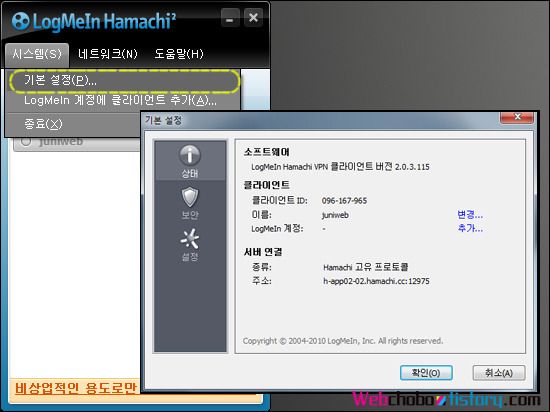
Task: Minimize the Hamachi main window
Action: 230,18
